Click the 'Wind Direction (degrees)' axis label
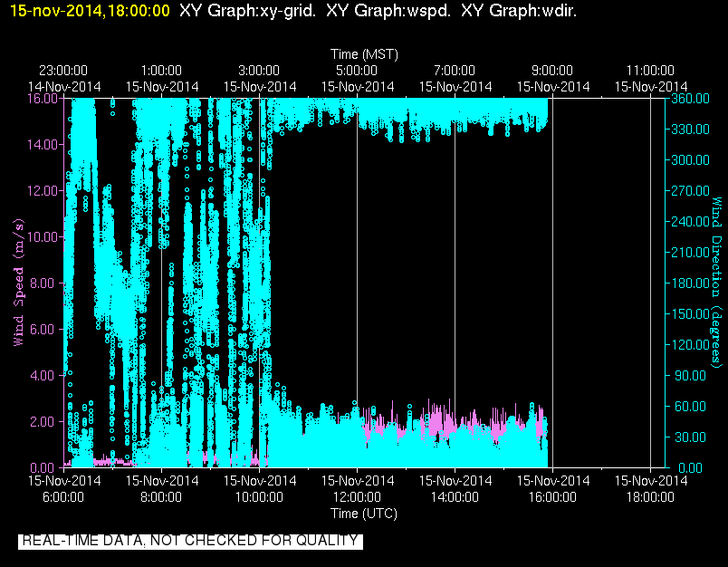The height and width of the screenshot is (567, 728). 716,283
